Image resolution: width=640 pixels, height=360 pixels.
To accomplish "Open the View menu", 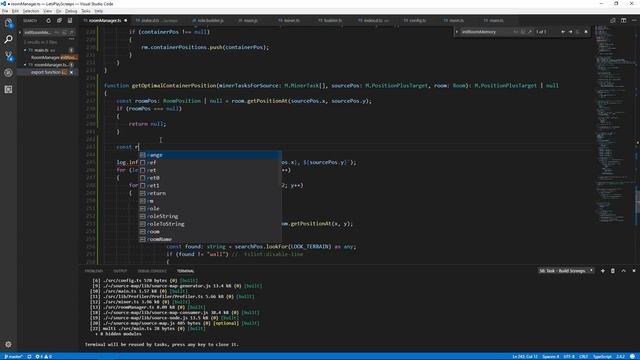I will 47,11.
